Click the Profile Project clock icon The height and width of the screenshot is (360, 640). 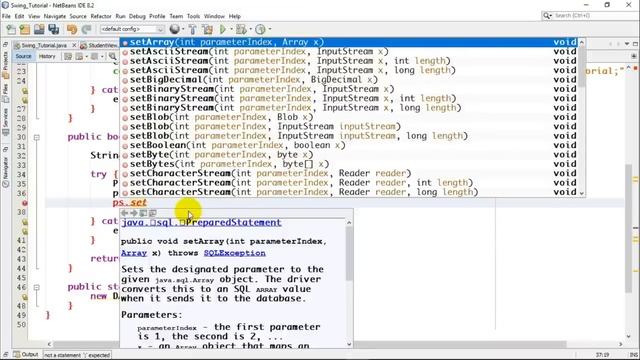pos(260,29)
